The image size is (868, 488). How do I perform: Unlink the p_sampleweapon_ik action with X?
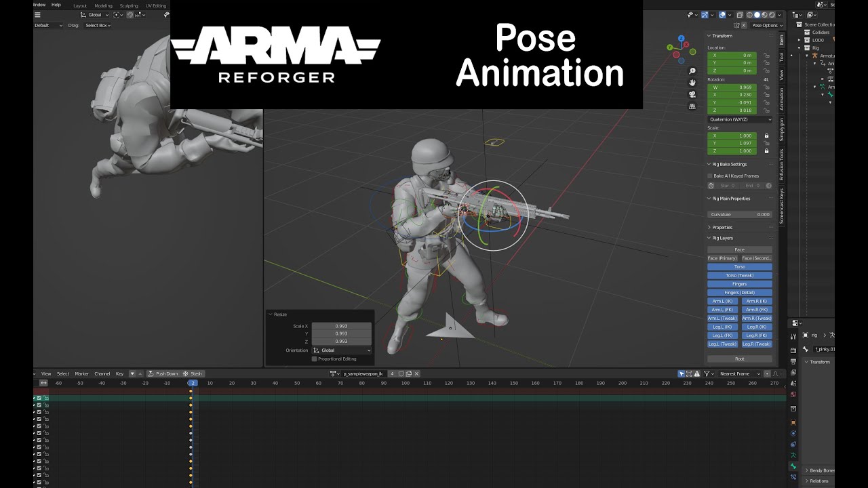pos(416,373)
